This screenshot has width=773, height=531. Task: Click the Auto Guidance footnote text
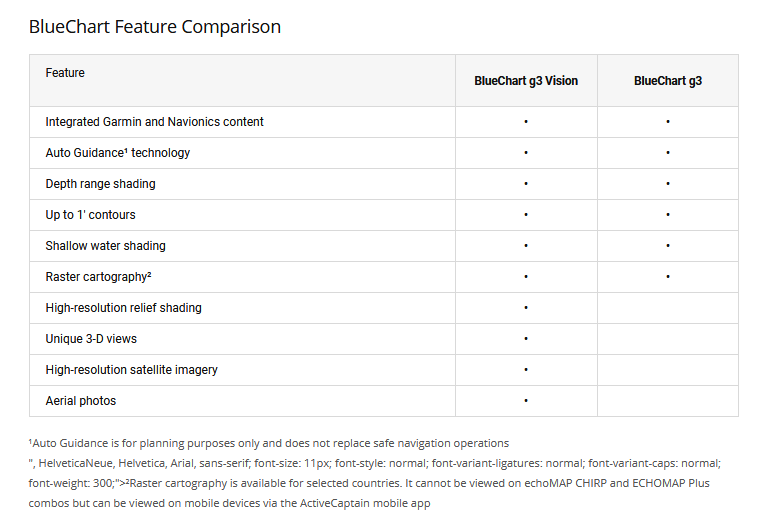point(268,443)
